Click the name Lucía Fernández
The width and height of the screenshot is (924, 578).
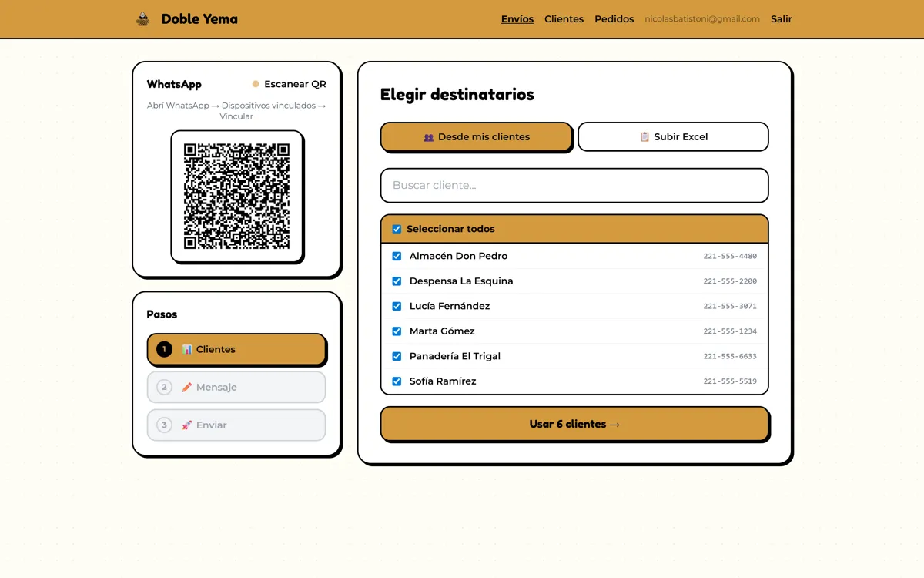click(450, 306)
